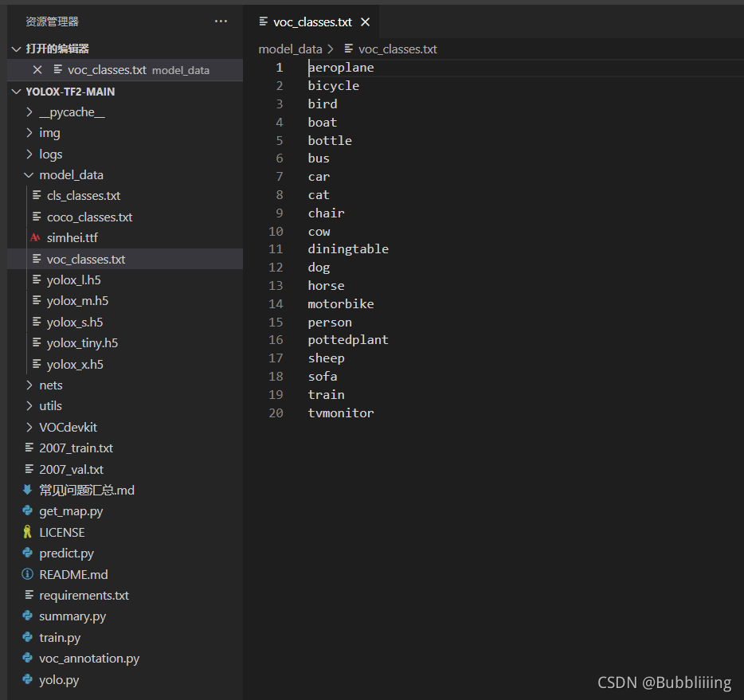
Task: Open cls_classes.txt file
Action: pos(84,196)
